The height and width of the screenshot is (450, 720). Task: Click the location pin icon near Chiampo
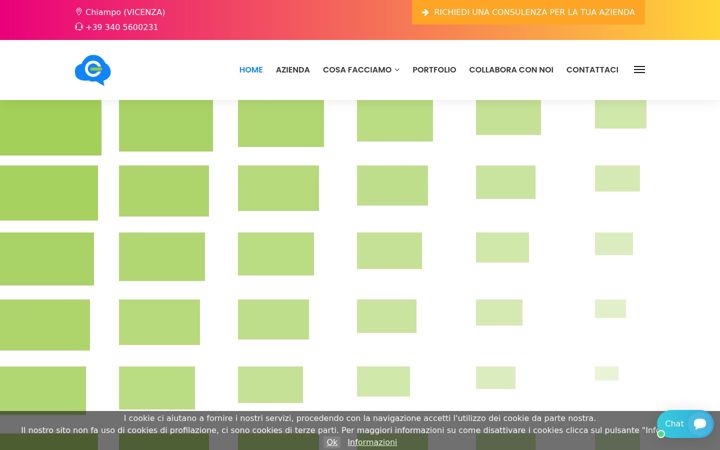pos(79,12)
